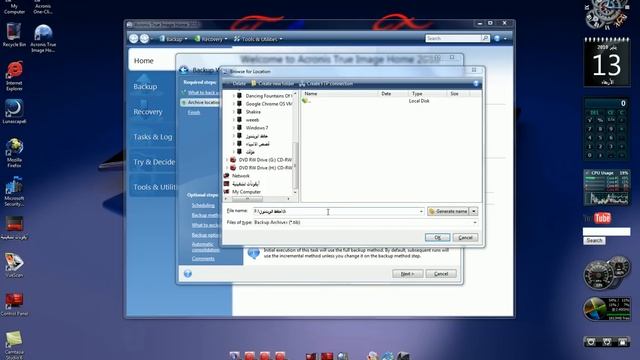Expand the DVD RW Drive (G:) node
This screenshot has width=640, height=360.
tap(227, 160)
